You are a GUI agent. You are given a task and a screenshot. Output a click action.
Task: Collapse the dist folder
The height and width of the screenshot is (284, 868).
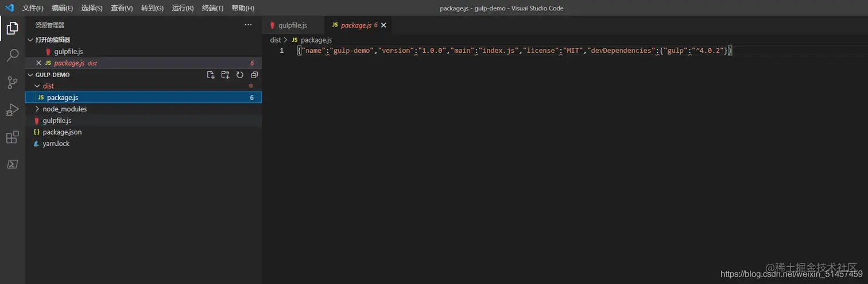144,86
